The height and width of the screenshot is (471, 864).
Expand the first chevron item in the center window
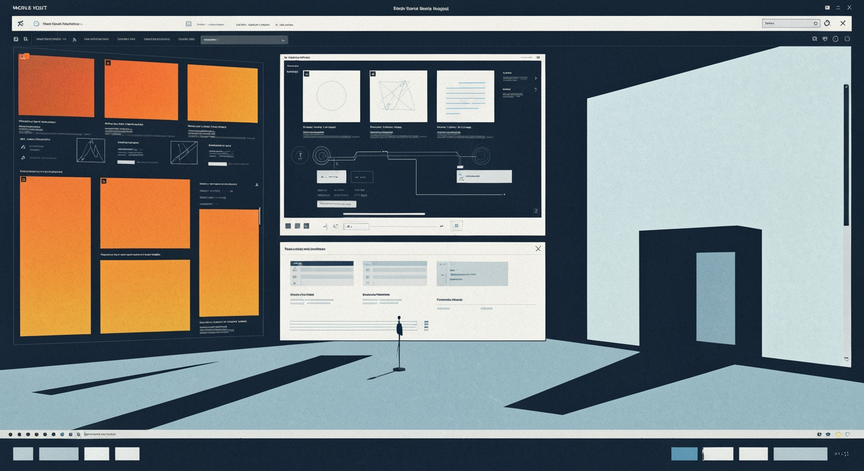click(x=536, y=78)
